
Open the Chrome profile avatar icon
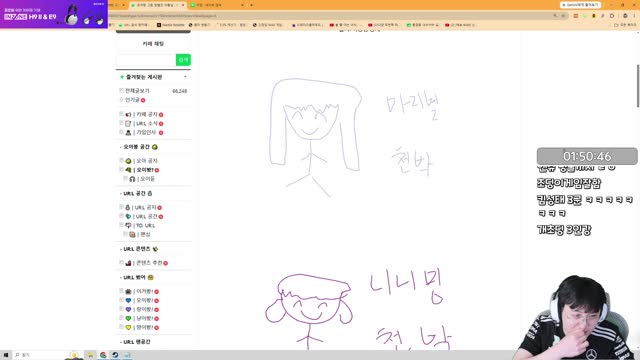(625, 16)
